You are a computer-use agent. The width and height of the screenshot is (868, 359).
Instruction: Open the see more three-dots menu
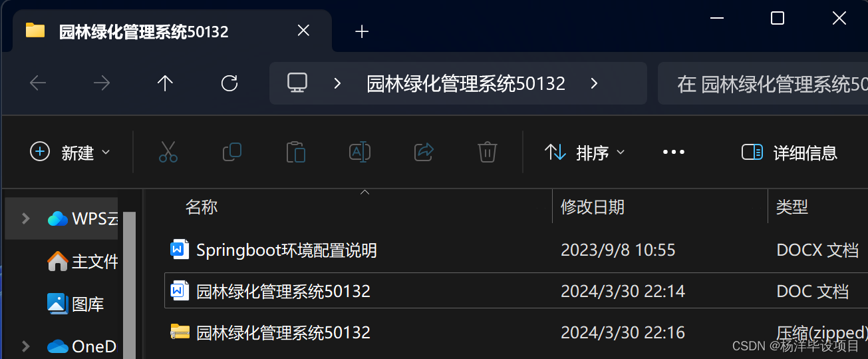click(674, 153)
